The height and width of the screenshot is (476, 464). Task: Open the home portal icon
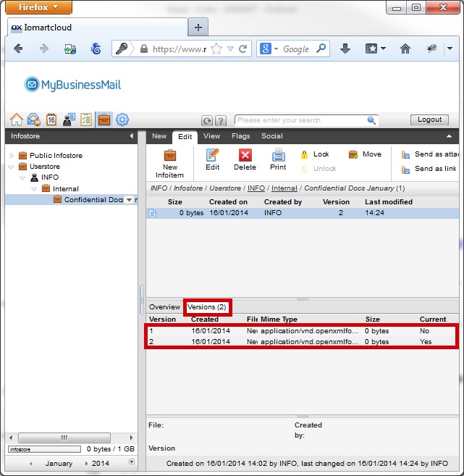point(17,120)
